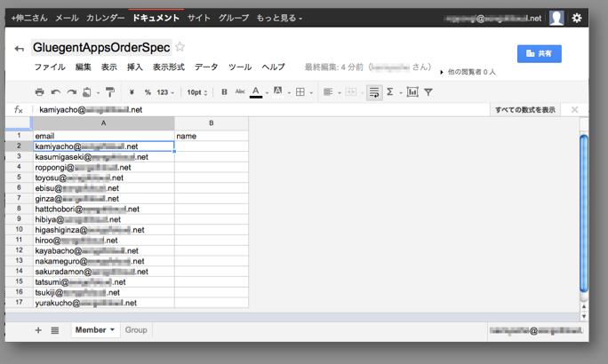Click the print icon in toolbar
608x364 pixels.
pos(39,91)
